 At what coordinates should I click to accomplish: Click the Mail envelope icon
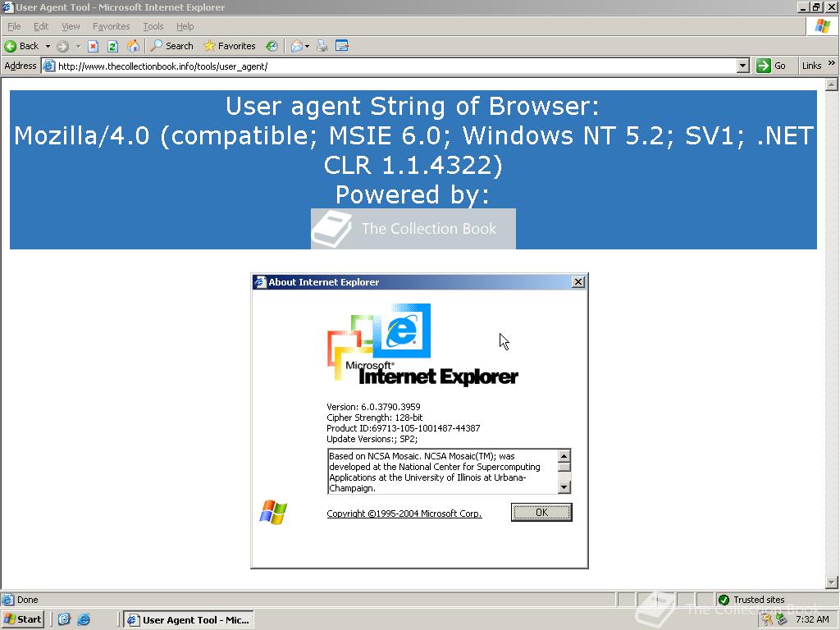296,46
